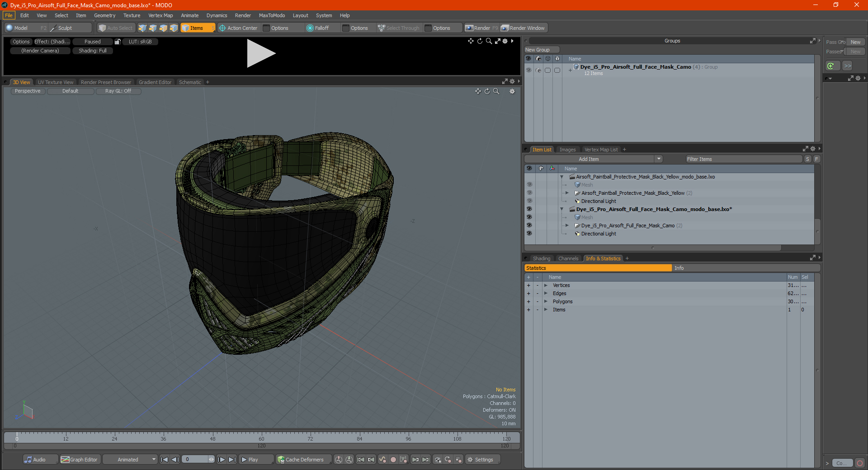Collapse the Airsoft_Paintball_Protective_Mask scene tree

[x=562, y=177]
